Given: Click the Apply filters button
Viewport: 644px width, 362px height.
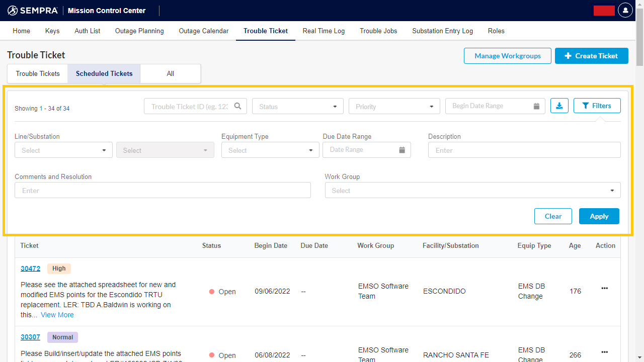Looking at the screenshot, I should click(599, 216).
